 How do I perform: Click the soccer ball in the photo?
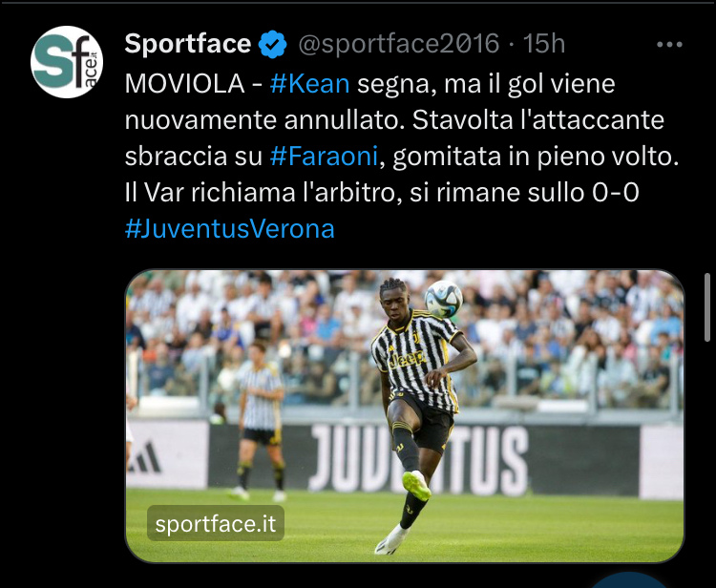443,299
